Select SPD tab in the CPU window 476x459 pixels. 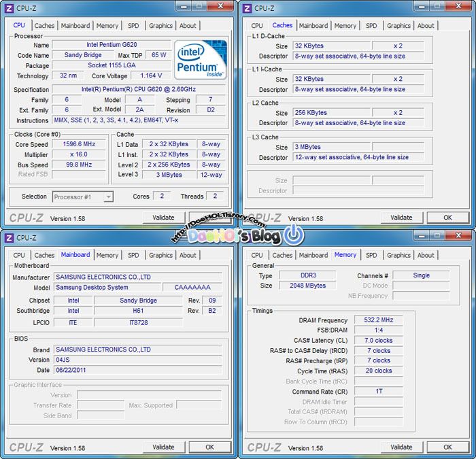pos(133,26)
